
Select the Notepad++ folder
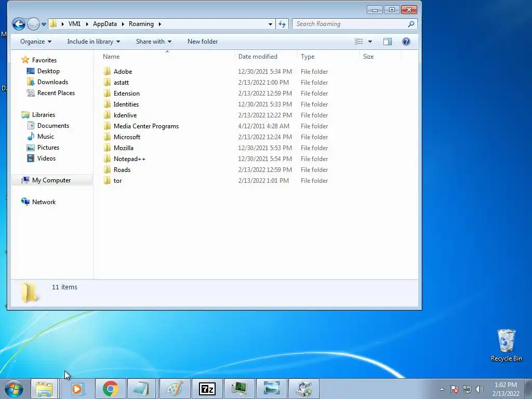(129, 159)
